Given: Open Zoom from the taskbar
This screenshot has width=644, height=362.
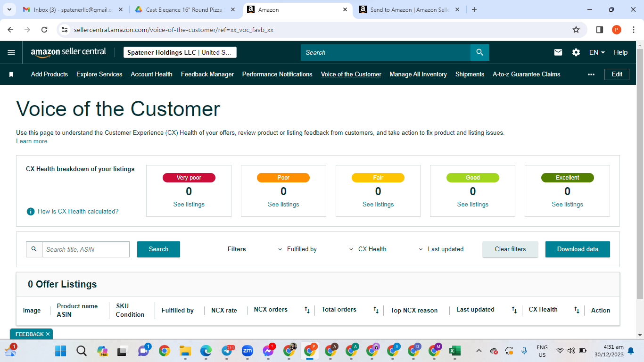Looking at the screenshot, I should pos(248,351).
